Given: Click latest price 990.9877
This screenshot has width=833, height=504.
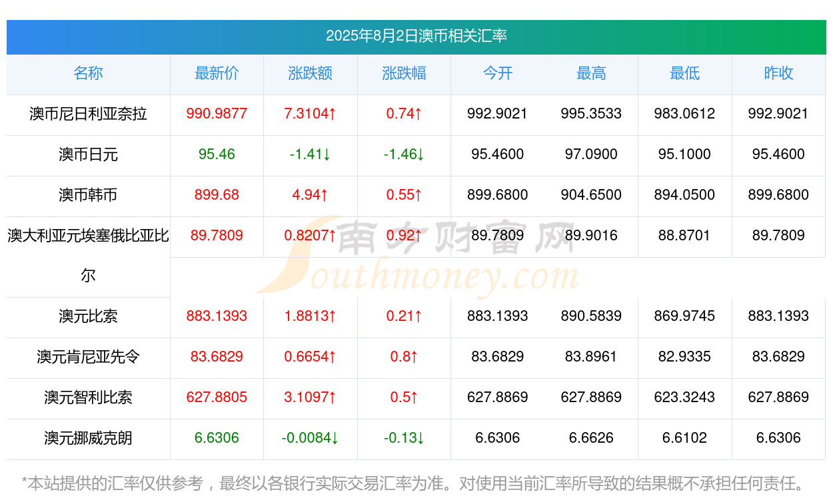Looking at the screenshot, I should click(x=217, y=114).
